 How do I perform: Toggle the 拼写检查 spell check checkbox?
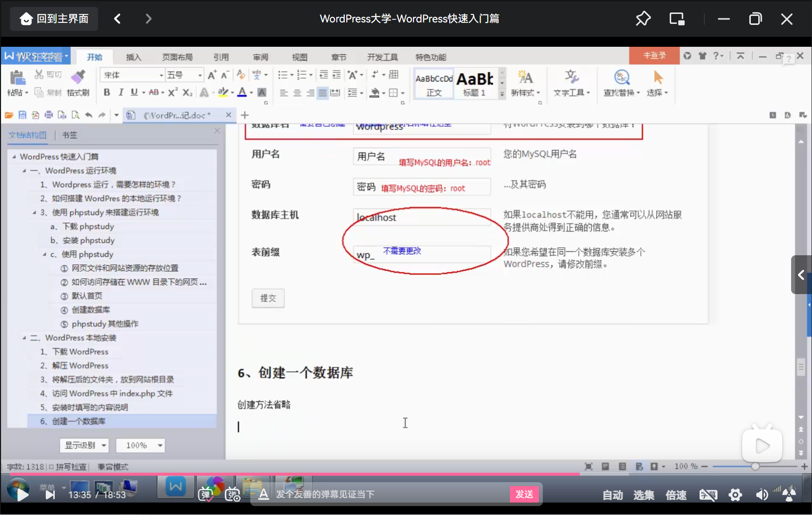(51, 467)
